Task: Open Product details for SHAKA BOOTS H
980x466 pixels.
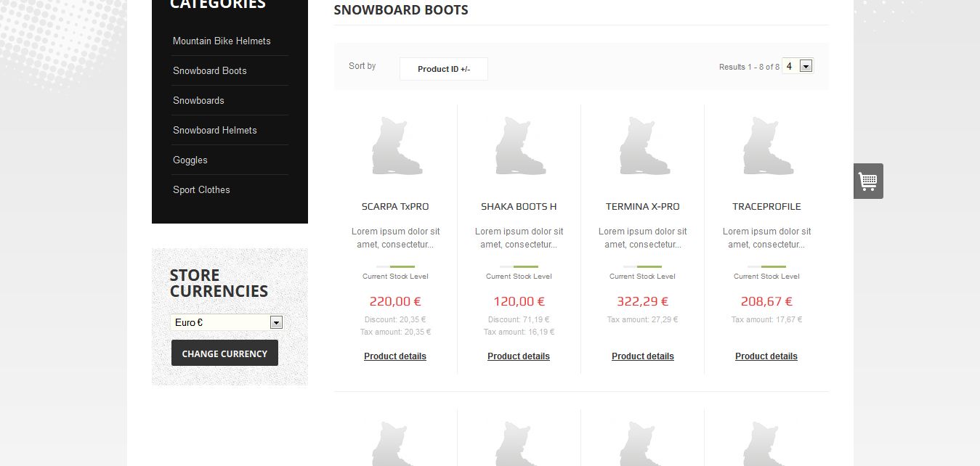Action: click(x=519, y=356)
